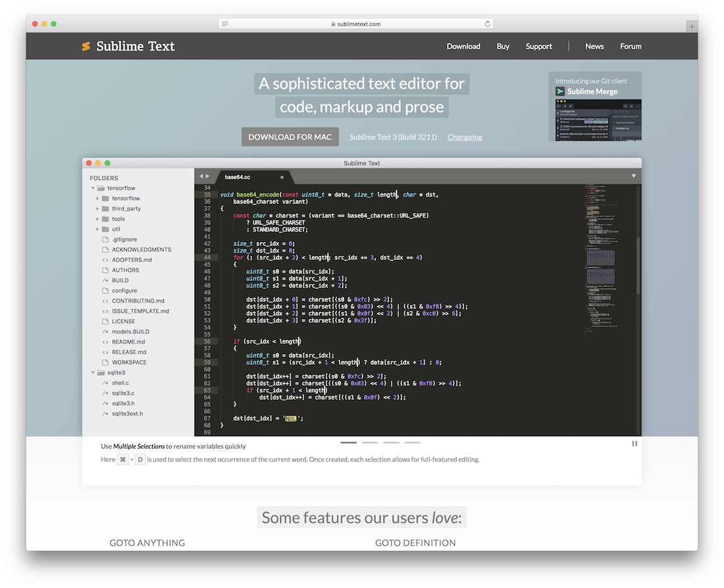
Task: Click the Sublime Merge logo icon
Action: 559,91
